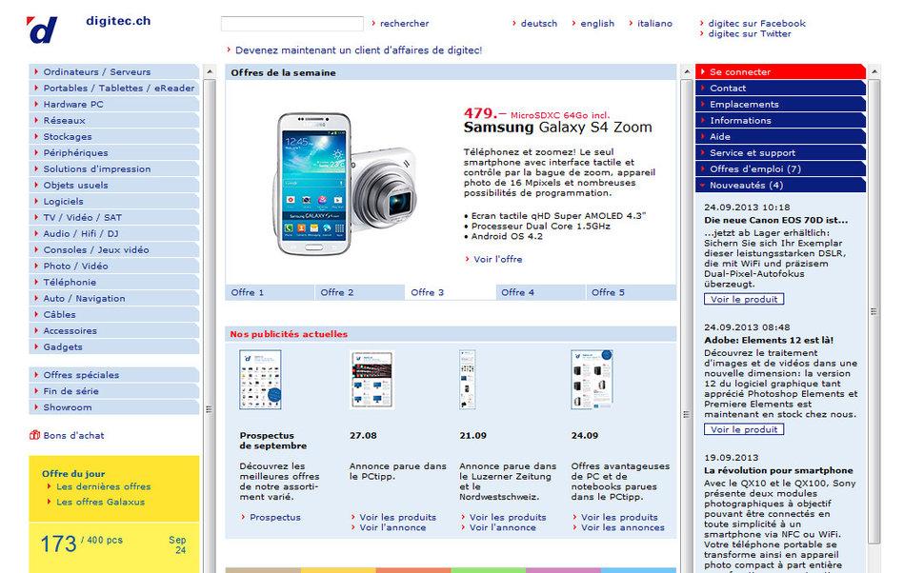Click Devenez maintenant un client d'affaires link

pos(358,50)
